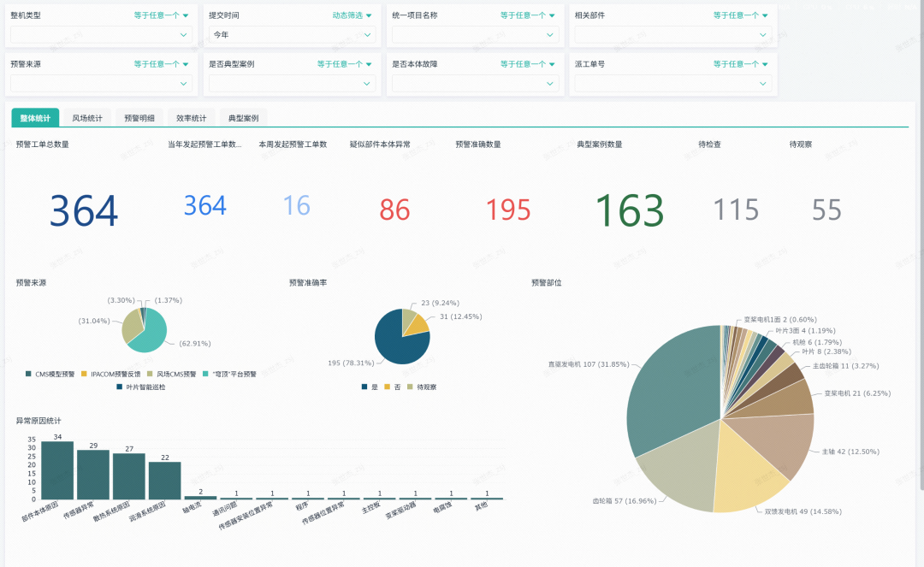Click the 叶片智能巡检 legend icon

[x=119, y=387]
